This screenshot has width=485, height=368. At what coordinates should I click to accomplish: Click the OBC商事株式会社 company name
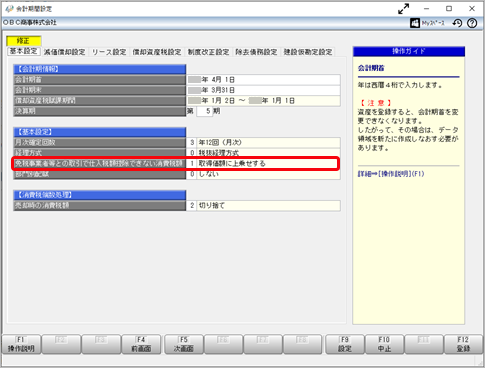coord(30,23)
